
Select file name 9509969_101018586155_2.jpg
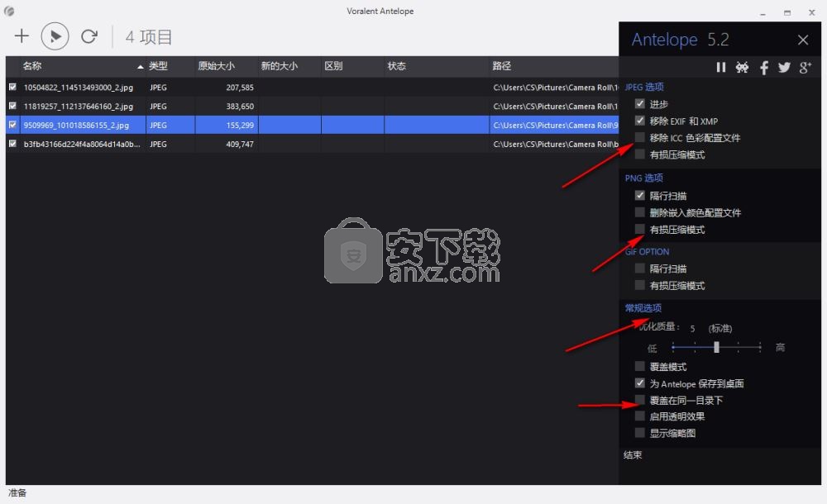point(76,126)
